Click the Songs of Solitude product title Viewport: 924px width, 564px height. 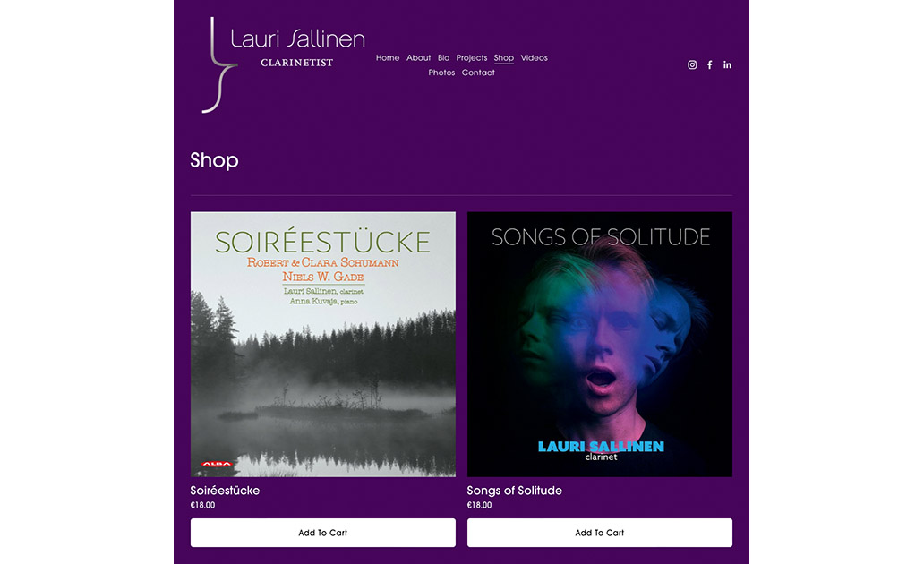515,491
